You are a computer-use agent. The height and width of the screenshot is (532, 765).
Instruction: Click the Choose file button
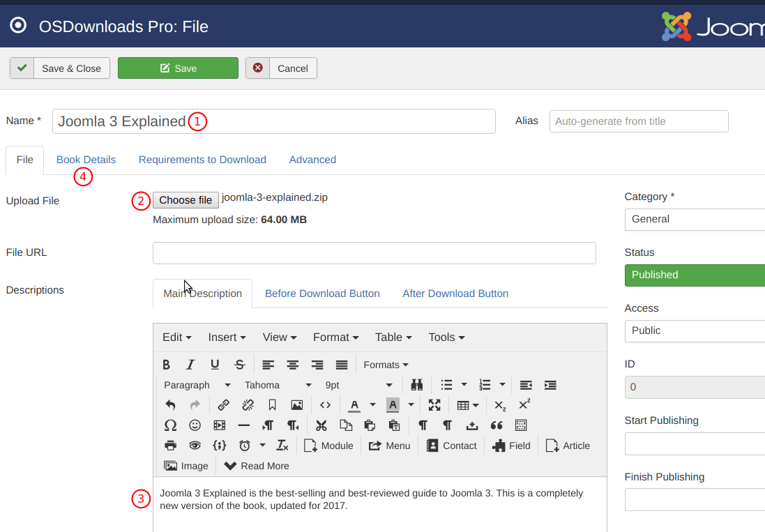coord(185,200)
